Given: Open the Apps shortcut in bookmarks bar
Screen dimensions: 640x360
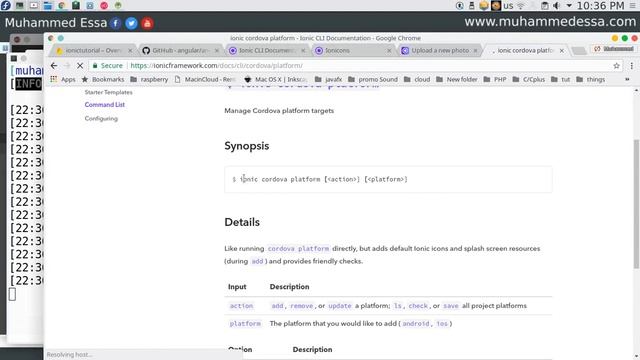Looking at the screenshot, I should tap(63, 79).
